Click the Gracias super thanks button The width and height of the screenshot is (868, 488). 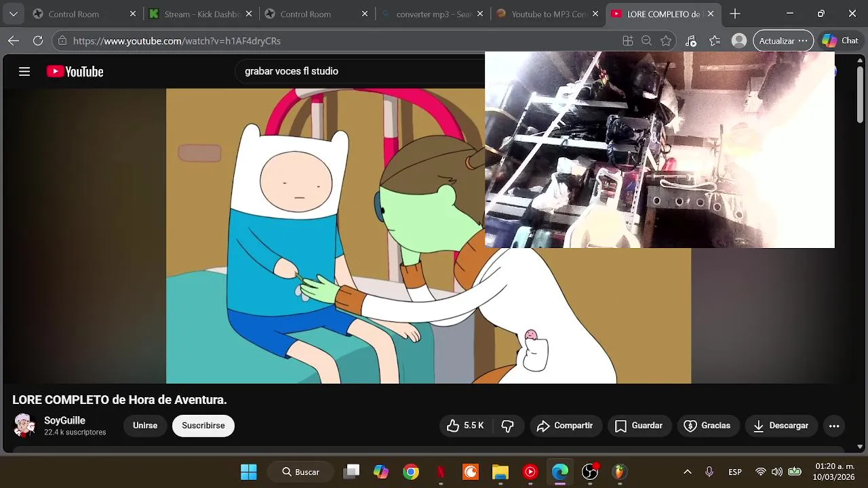pyautogui.click(x=708, y=426)
